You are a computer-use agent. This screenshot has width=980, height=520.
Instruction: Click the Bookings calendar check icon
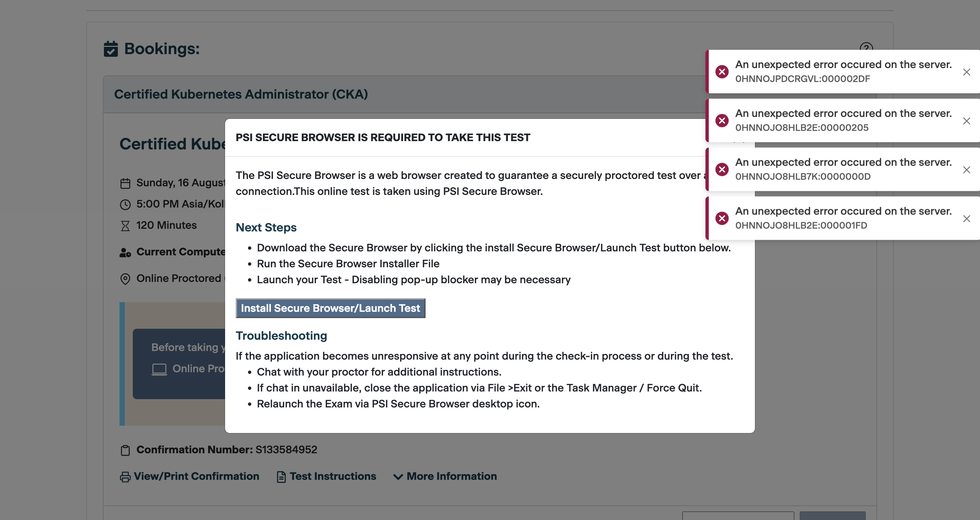pyautogui.click(x=111, y=49)
